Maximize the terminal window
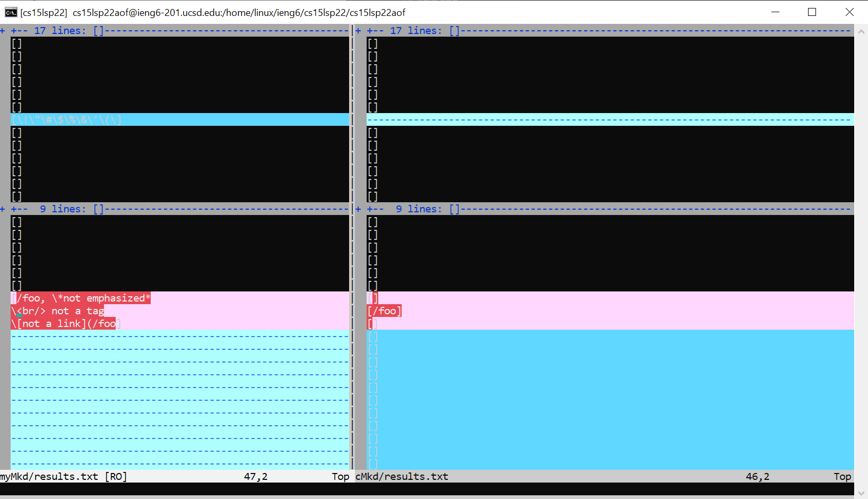The image size is (868, 499). pos(812,12)
